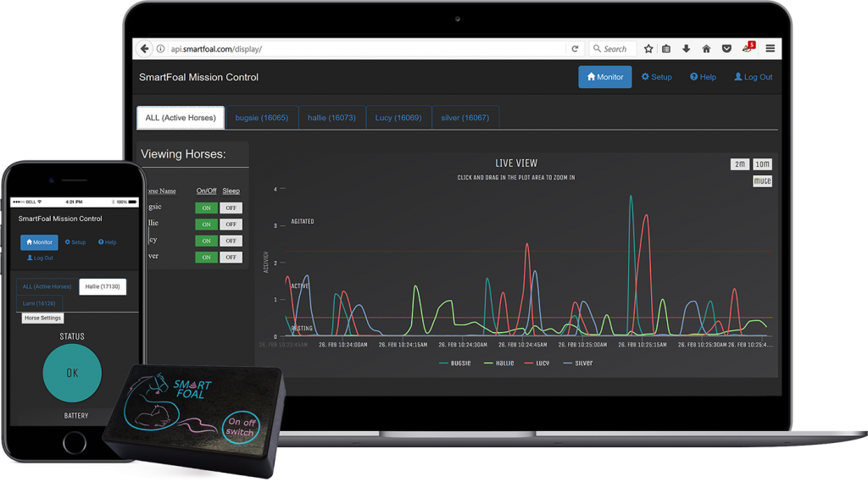Open the Pocket shield icon in toolbar
868x482 pixels.
click(726, 49)
